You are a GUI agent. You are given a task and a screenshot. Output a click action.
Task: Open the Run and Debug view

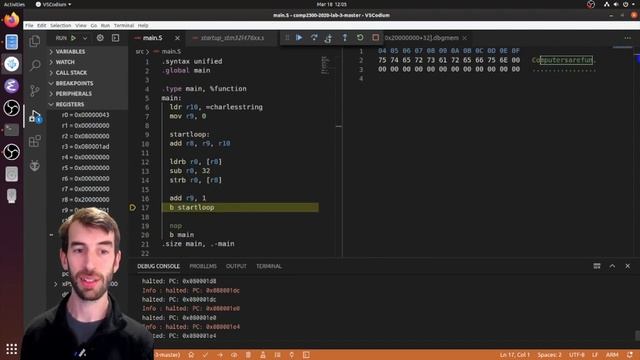[x=35, y=116]
